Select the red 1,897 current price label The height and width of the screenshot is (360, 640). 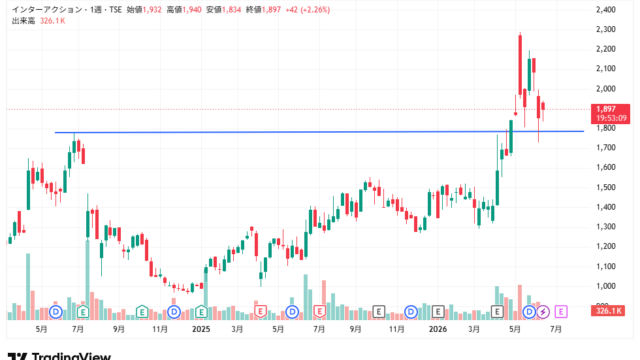click(610, 113)
